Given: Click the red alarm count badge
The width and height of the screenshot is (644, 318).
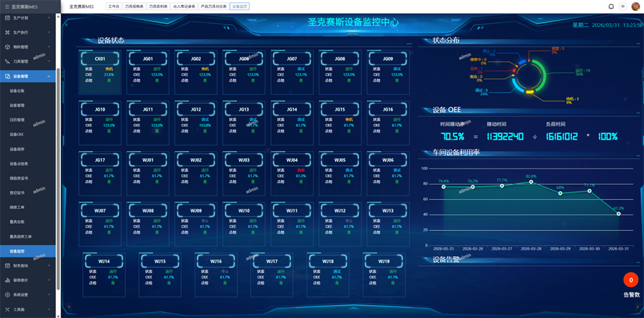Looking at the screenshot, I should coord(631,281).
